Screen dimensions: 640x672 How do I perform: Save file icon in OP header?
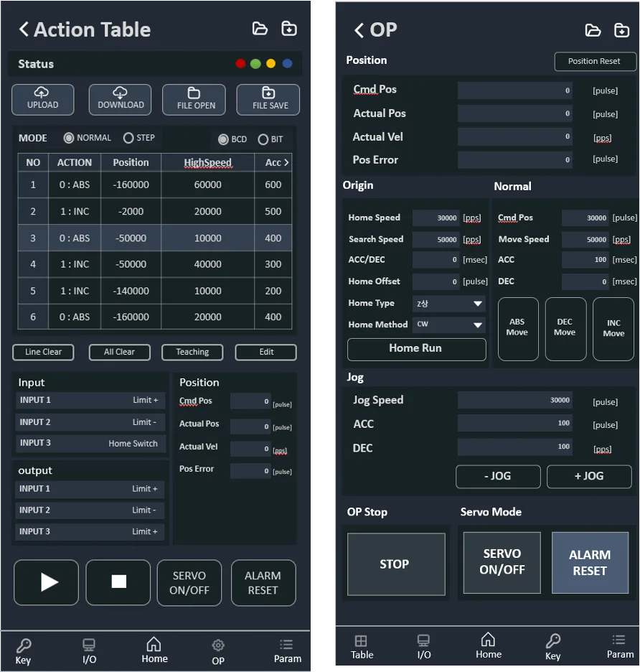click(621, 30)
